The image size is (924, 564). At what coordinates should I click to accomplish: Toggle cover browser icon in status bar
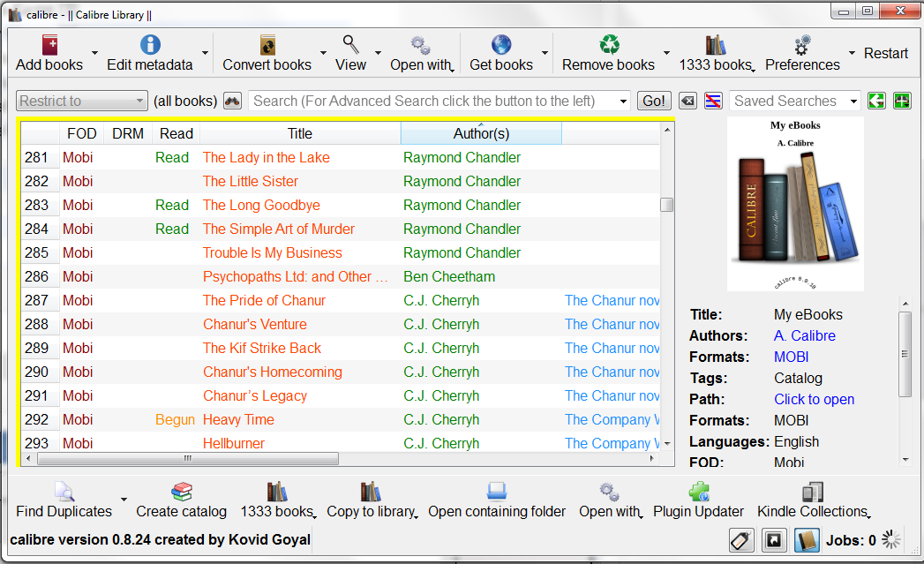click(774, 540)
